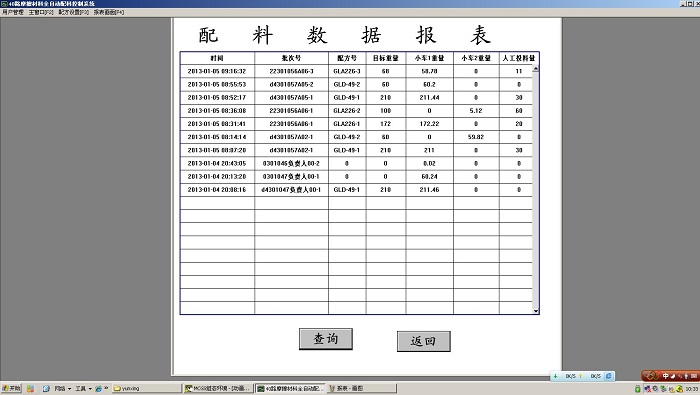Click the green USB safely-remove tray icon
700x395 pixels.
[x=638, y=389]
